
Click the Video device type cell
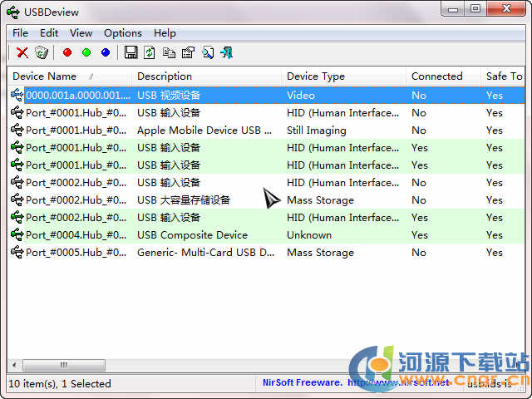(301, 96)
